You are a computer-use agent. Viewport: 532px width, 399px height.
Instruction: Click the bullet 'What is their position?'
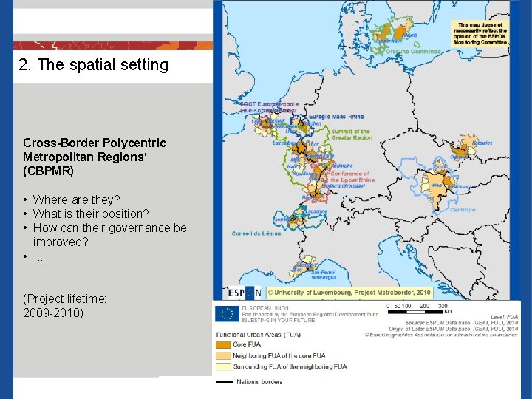click(91, 214)
